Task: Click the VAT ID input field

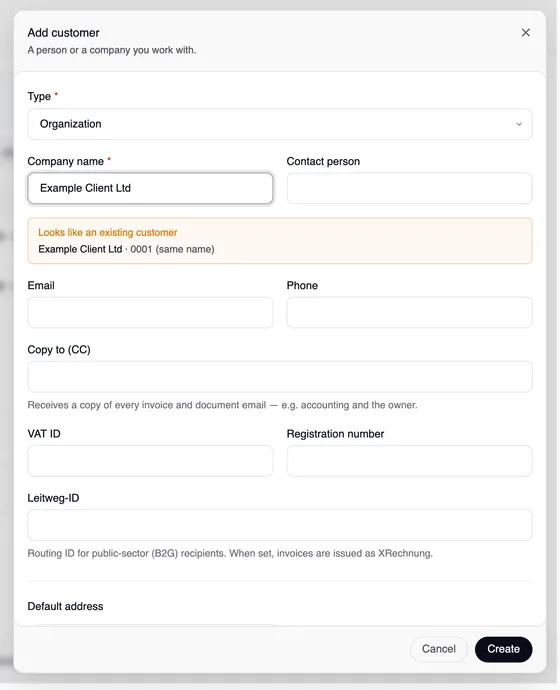Action: [150, 461]
